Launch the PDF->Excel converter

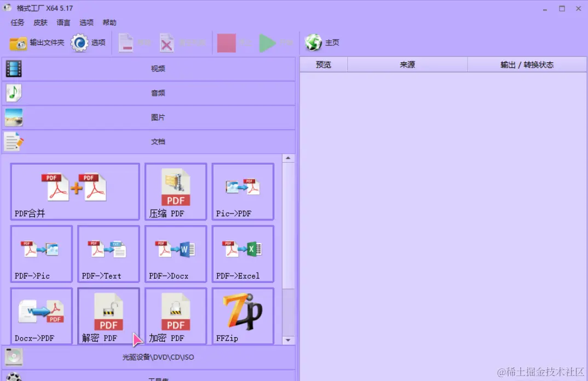pos(243,253)
